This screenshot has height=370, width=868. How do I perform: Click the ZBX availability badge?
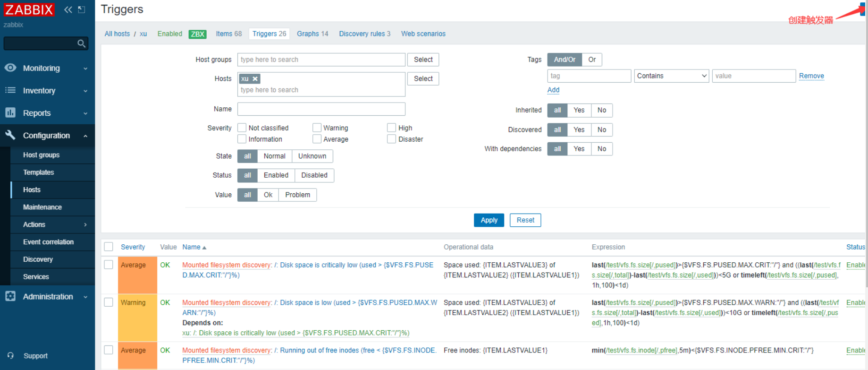pyautogui.click(x=197, y=34)
